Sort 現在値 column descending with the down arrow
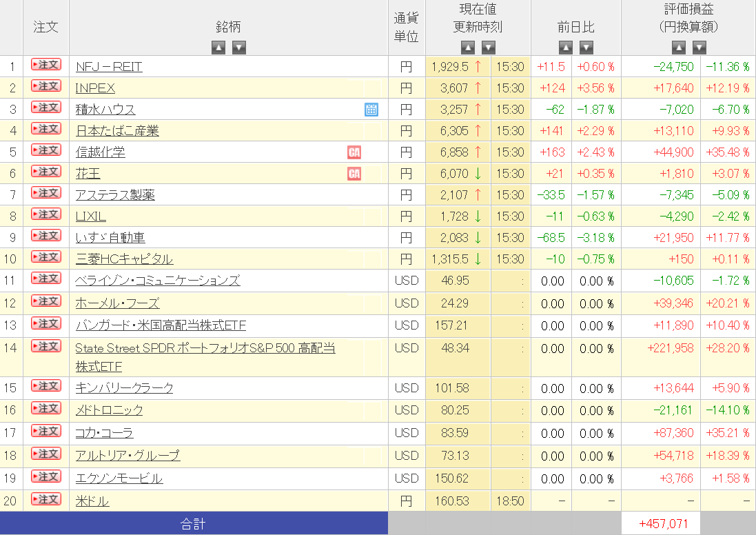This screenshot has width=756, height=535. pos(489,48)
